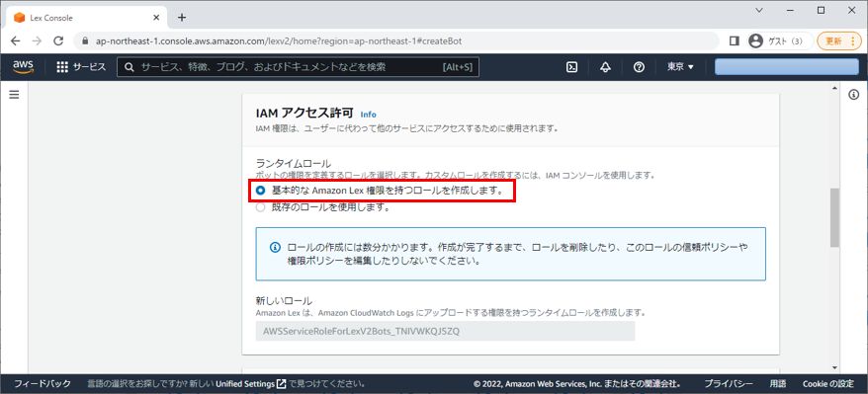Toggle the browser side panel icon
The width and height of the screenshot is (868, 394).
coord(734,40)
